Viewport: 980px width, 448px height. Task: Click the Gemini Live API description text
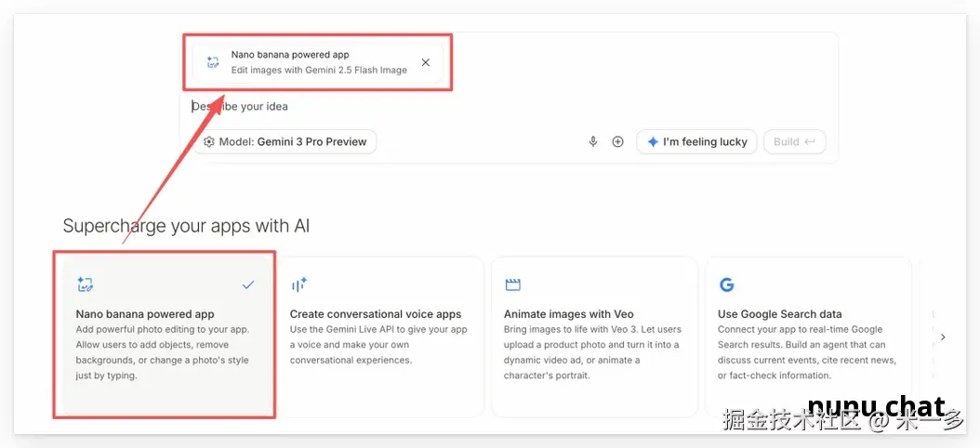pos(378,345)
